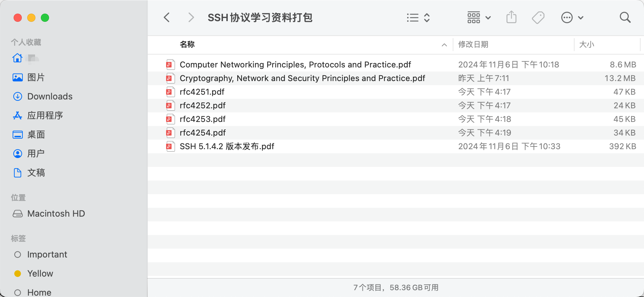Click the yellow tag color dot
Screen dimensions: 644x297
point(18,273)
